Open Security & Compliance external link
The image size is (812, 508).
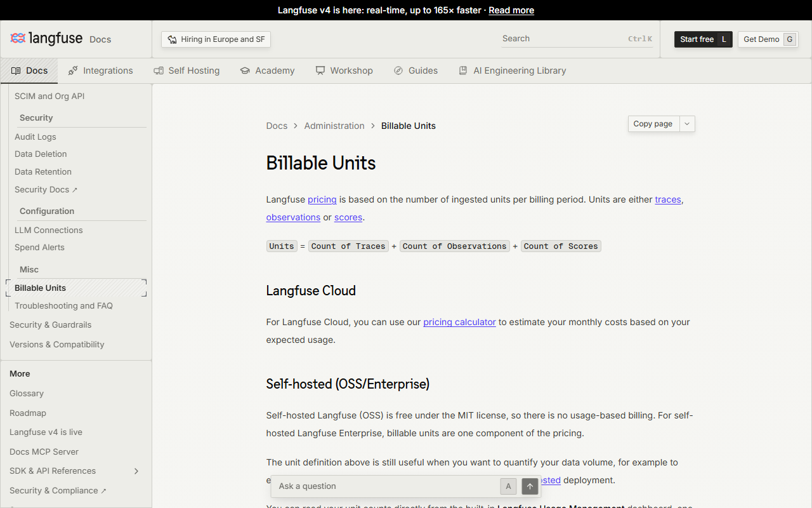(x=58, y=490)
